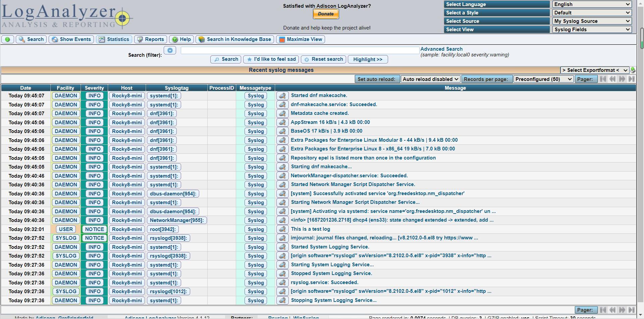Go to last page using top pager
Viewport: 644px width, 319px height.
point(632,79)
